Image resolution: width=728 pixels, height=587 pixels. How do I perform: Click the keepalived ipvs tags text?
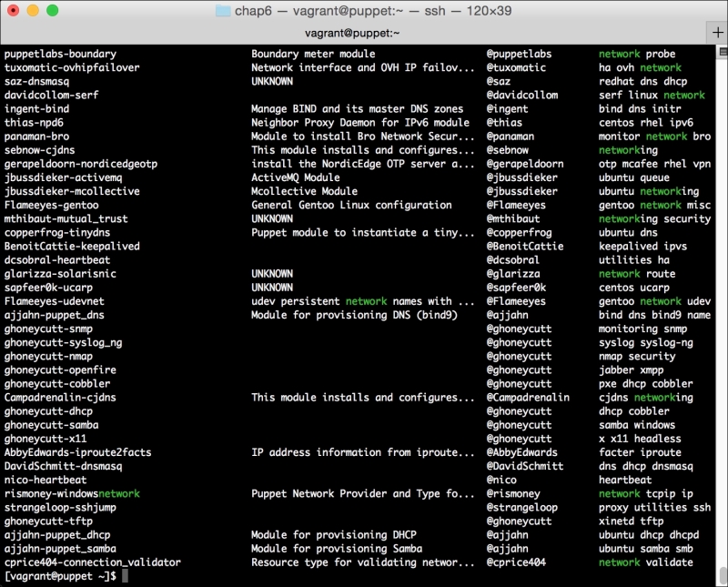pos(642,246)
